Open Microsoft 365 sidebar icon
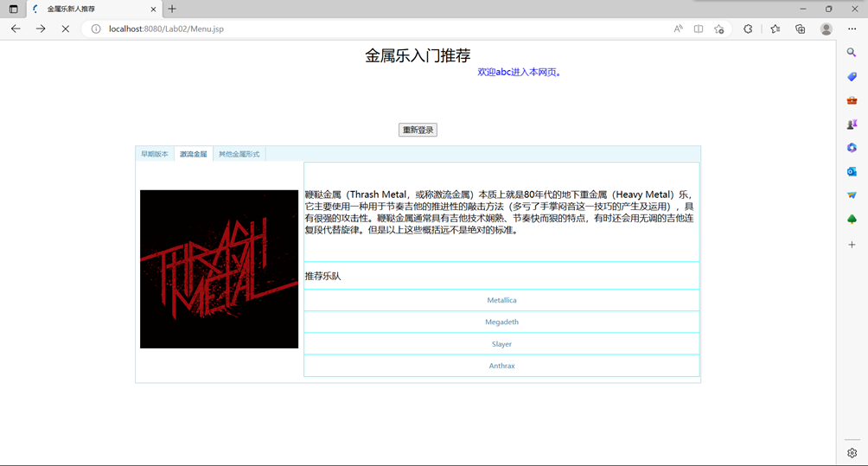Viewport: 868px width, 466px height. coord(852,148)
